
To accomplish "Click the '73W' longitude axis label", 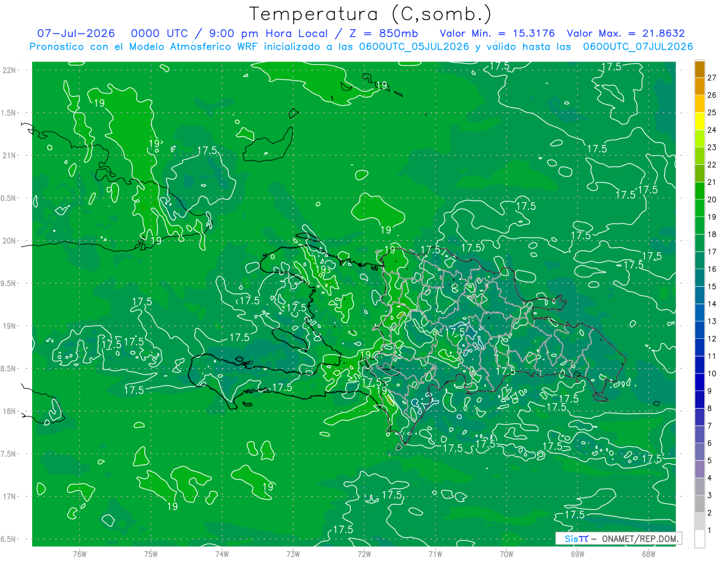I will tap(293, 554).
